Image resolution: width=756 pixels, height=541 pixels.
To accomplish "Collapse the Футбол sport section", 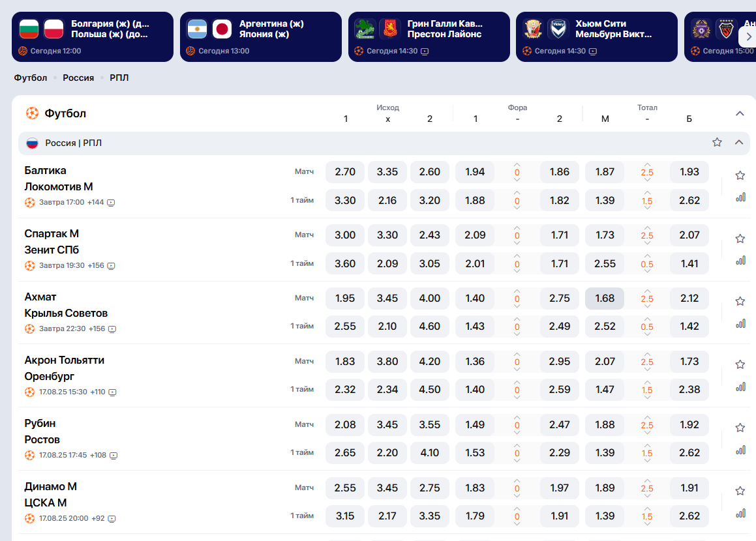I will [x=740, y=113].
